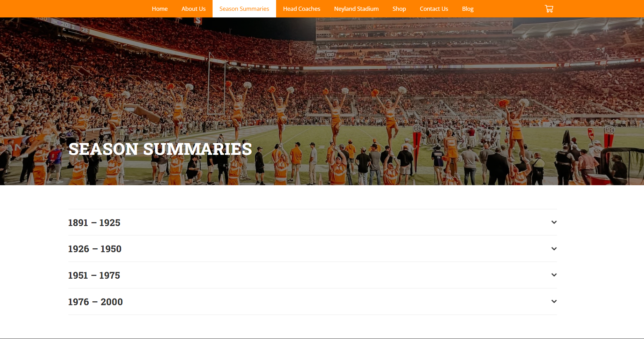The image size is (644, 339).
Task: Click the 1891 – 1925 accordion title
Action: coord(94,223)
